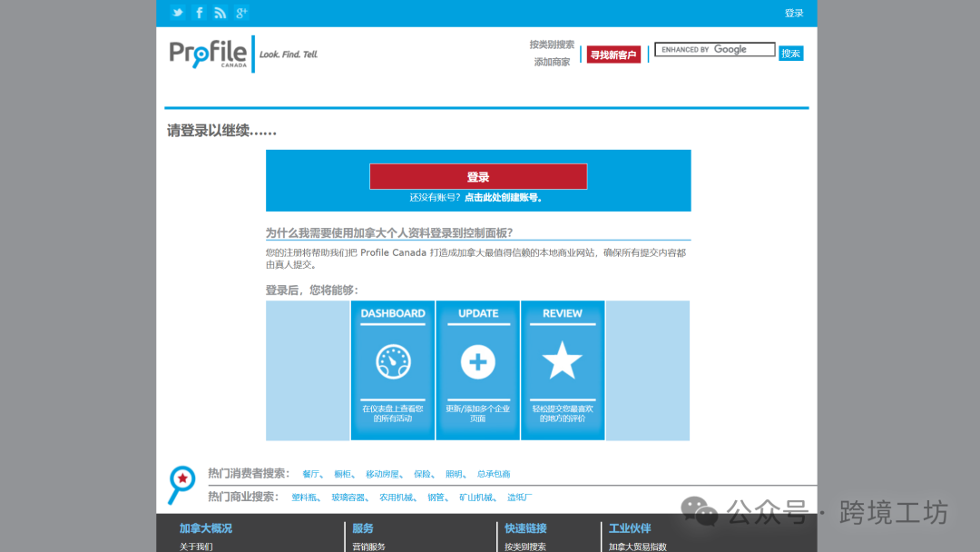
Task: Click the 寻找新客户 red button
Action: click(613, 54)
